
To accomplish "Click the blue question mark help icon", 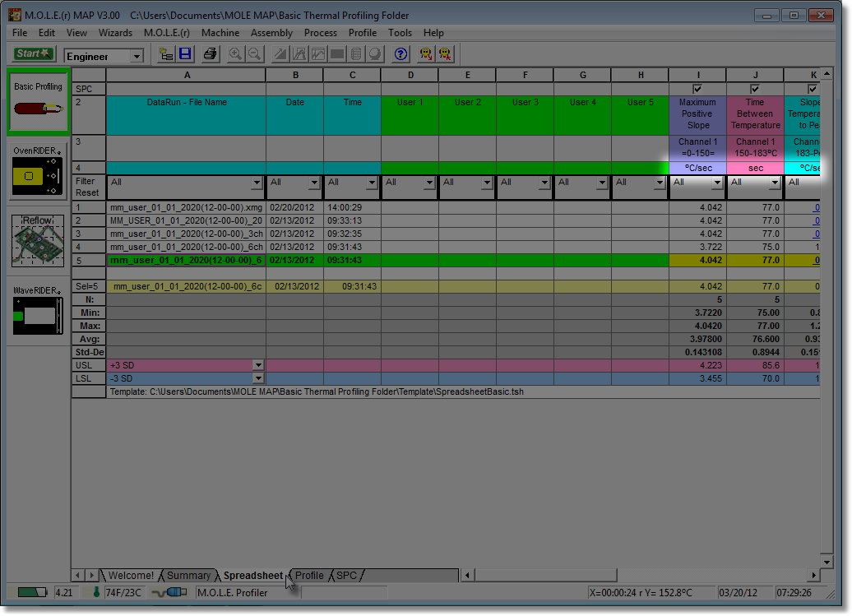I will click(x=401, y=54).
